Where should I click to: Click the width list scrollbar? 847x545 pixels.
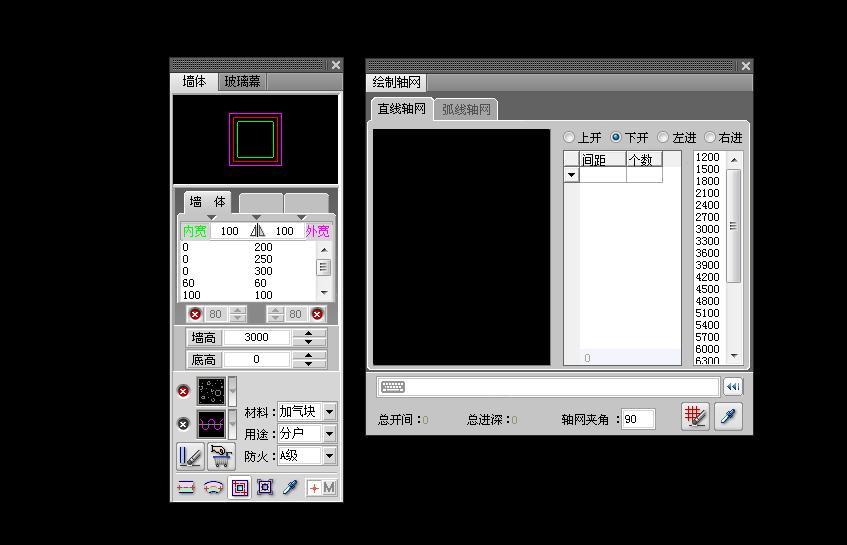324,271
